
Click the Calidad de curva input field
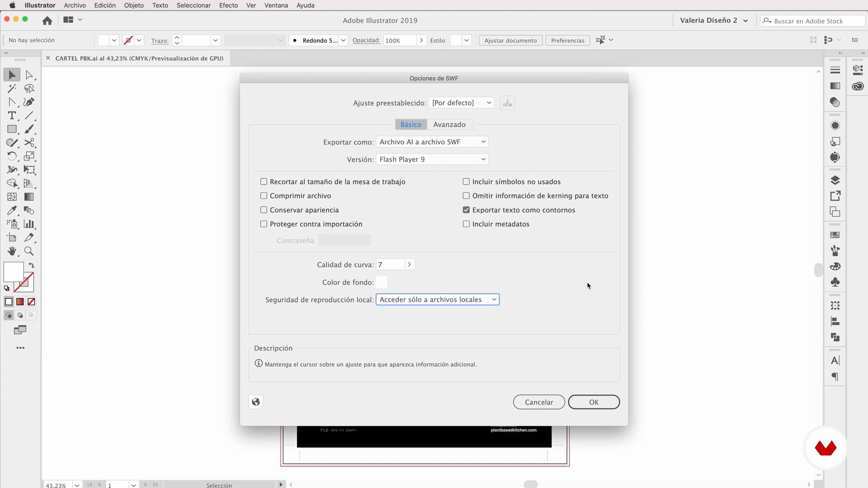tap(391, 265)
